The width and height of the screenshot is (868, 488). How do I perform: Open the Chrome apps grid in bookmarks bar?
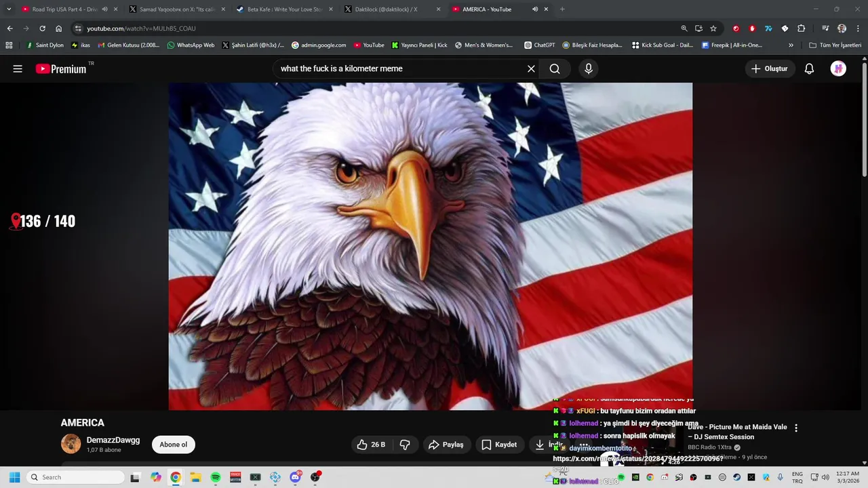pyautogui.click(x=9, y=45)
